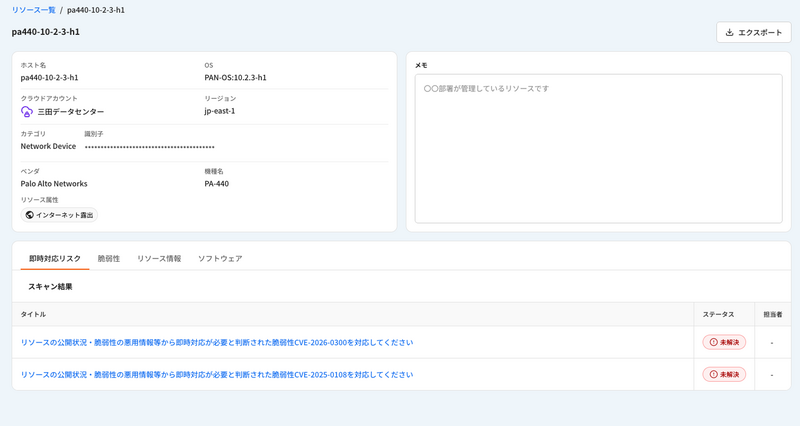Click the 担当者 cell of the CVE-2025-0108 row
800x426 pixels.
coord(772,374)
